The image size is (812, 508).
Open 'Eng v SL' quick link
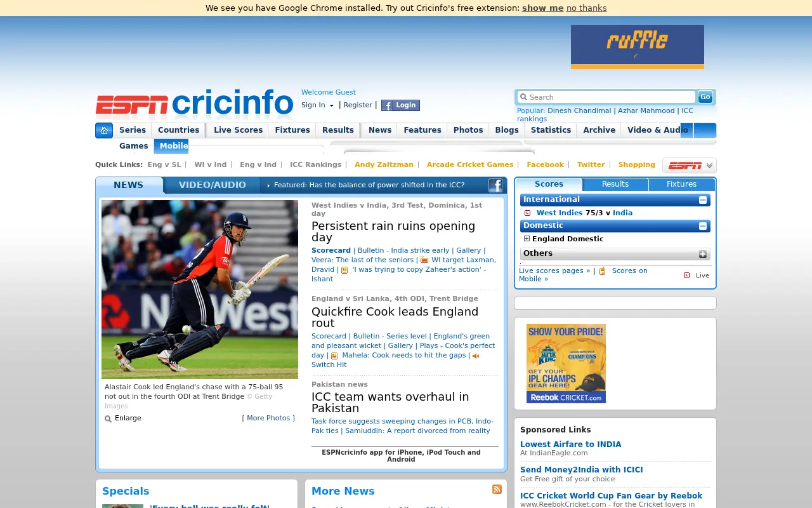[x=164, y=165]
